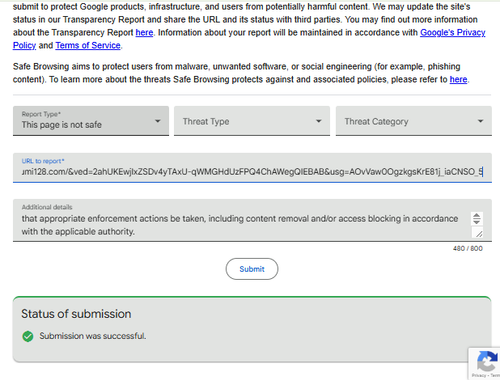Click the Report Type arrow icon
This screenshot has height=380, width=500.
click(x=158, y=121)
